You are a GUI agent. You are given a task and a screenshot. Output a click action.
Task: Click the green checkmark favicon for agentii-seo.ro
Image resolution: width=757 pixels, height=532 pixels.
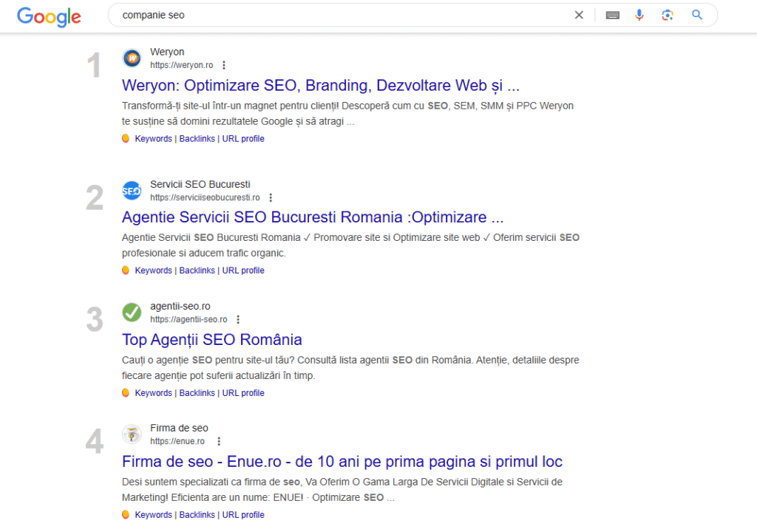point(132,312)
